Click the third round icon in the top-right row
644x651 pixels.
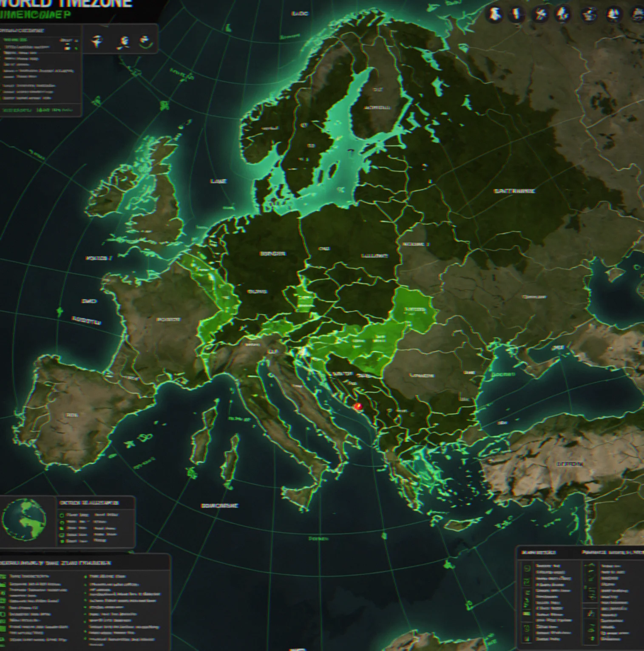tap(540, 14)
